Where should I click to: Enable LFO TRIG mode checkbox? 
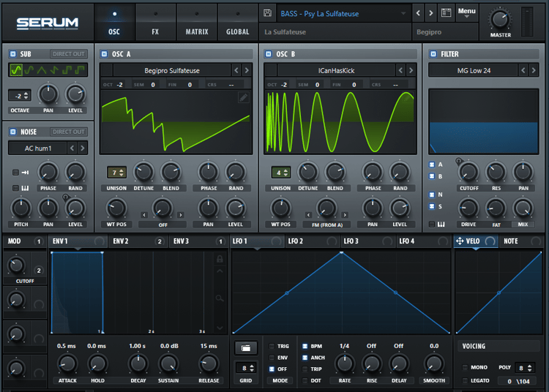pos(272,346)
